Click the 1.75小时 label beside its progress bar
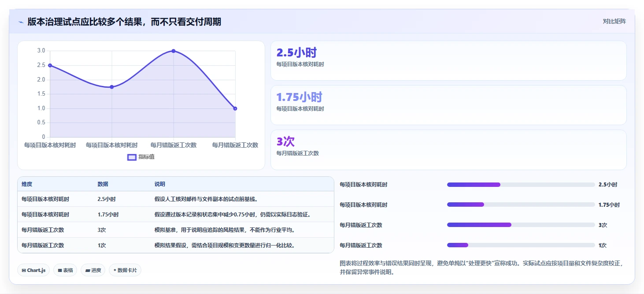 click(609, 205)
